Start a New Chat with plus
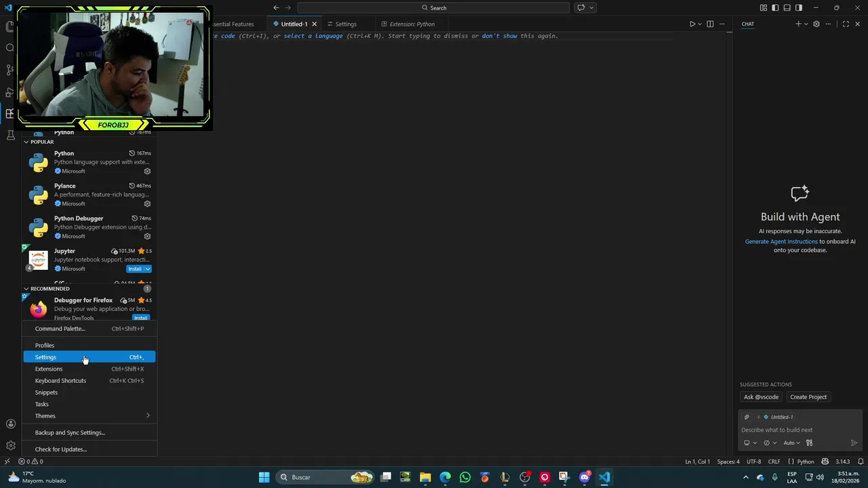The image size is (868, 488). pyautogui.click(x=798, y=24)
